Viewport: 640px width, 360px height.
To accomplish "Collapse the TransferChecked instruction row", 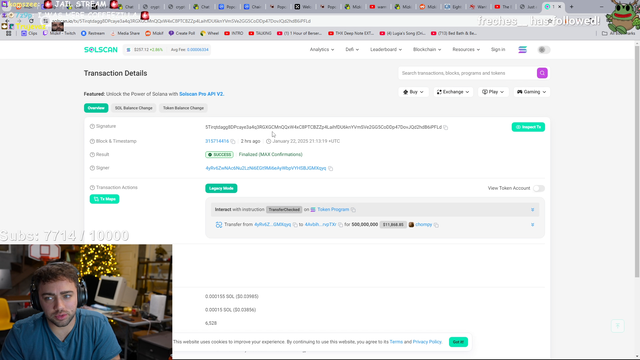I will (x=533, y=210).
